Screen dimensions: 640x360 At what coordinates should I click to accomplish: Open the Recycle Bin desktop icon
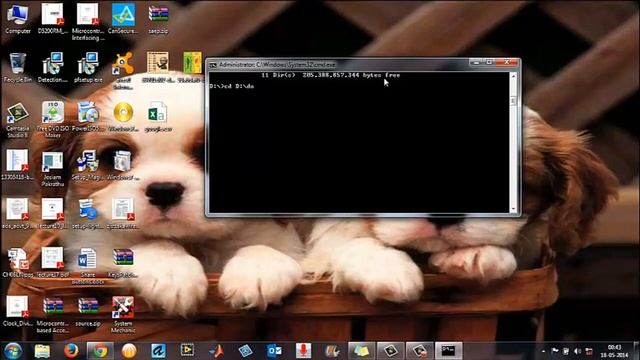[x=18, y=67]
